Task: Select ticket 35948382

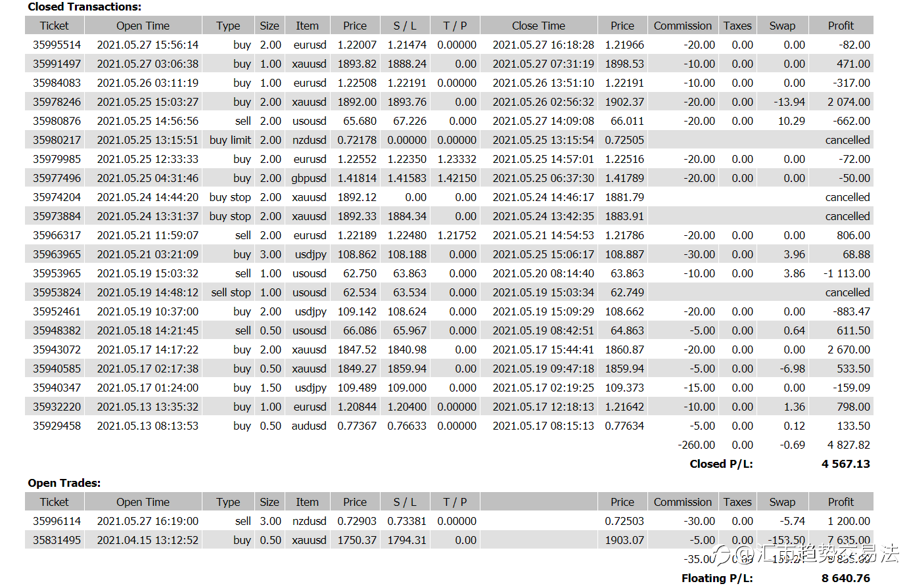Action: (x=57, y=330)
